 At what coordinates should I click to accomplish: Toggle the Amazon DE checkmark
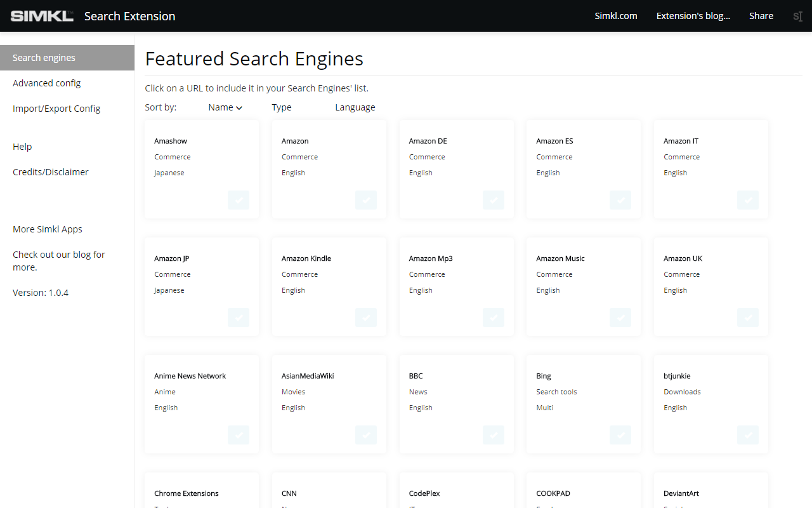click(494, 200)
